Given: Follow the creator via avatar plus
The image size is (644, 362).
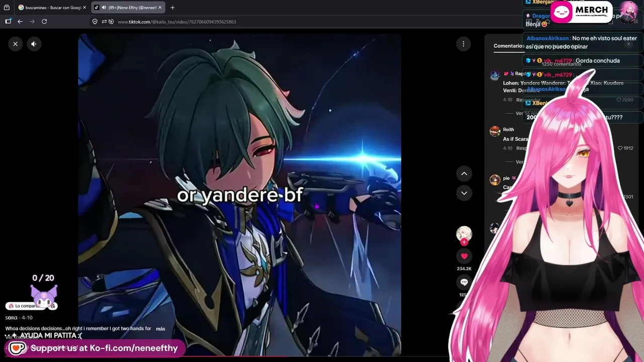Looking at the screenshot, I should coord(464,242).
